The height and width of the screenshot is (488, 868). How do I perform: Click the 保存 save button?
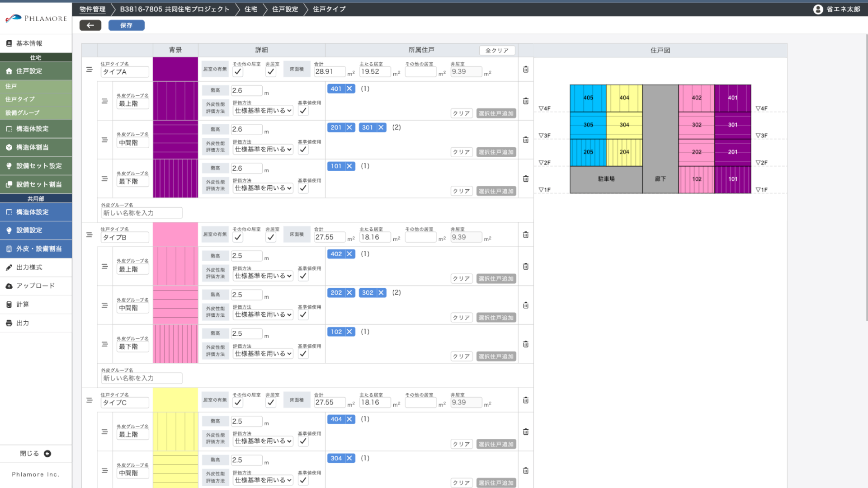126,25
